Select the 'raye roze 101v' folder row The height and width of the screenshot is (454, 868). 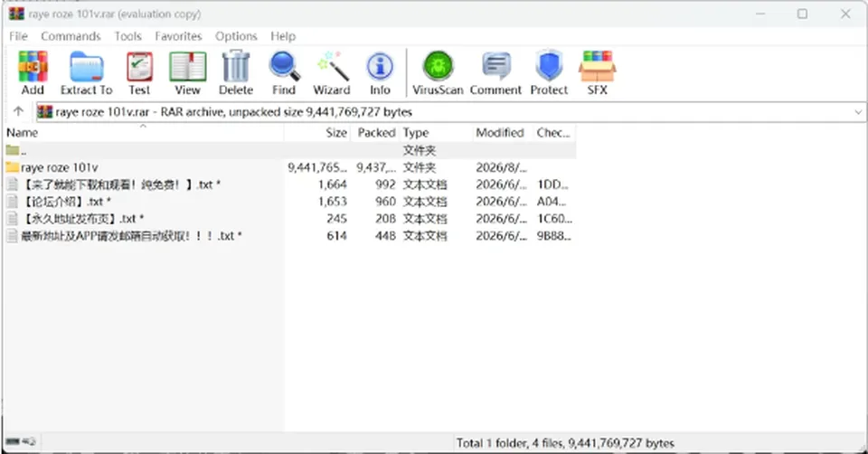290,167
